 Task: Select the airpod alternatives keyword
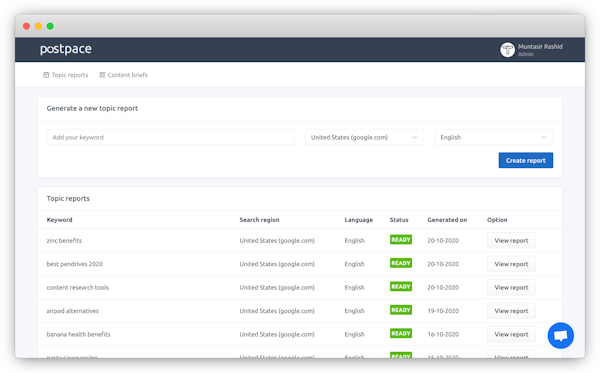[x=73, y=311]
